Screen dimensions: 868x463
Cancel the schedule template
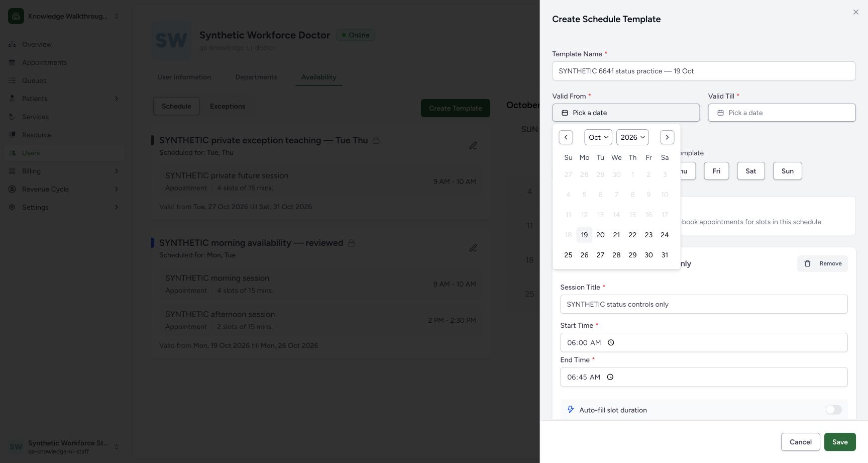800,442
